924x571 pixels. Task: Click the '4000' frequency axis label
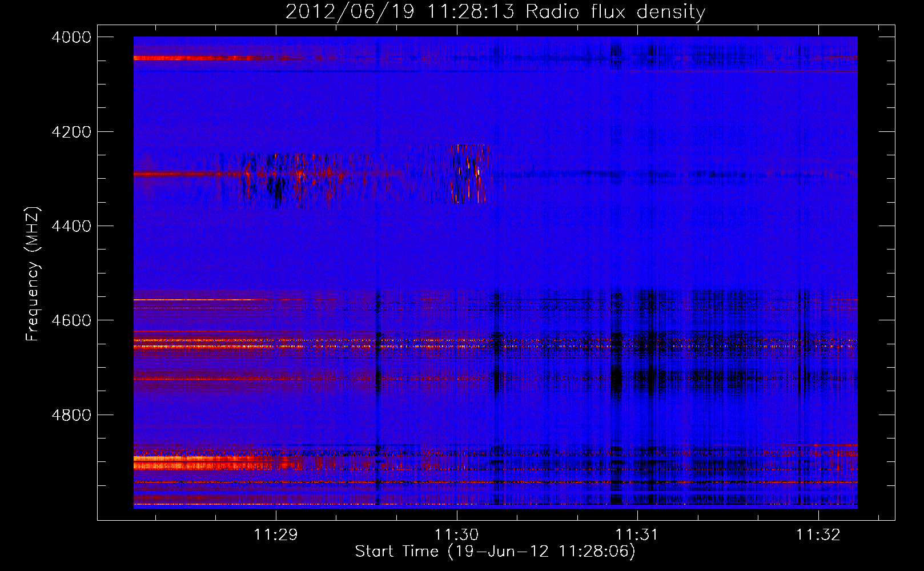[71, 37]
